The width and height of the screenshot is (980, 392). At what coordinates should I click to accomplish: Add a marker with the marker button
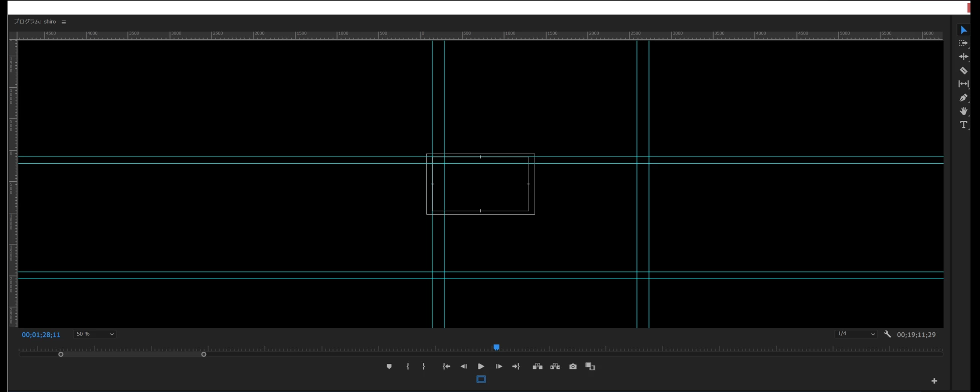tap(389, 366)
